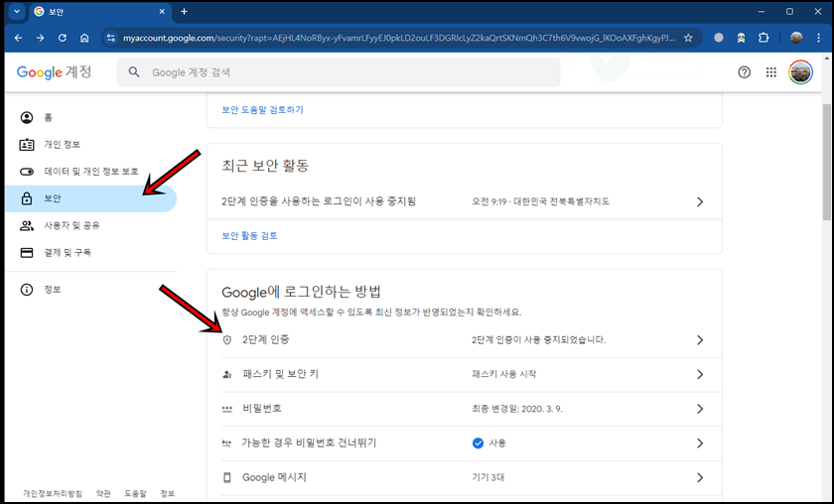The image size is (834, 504).
Task: Click the 약관 footer link
Action: [103, 493]
